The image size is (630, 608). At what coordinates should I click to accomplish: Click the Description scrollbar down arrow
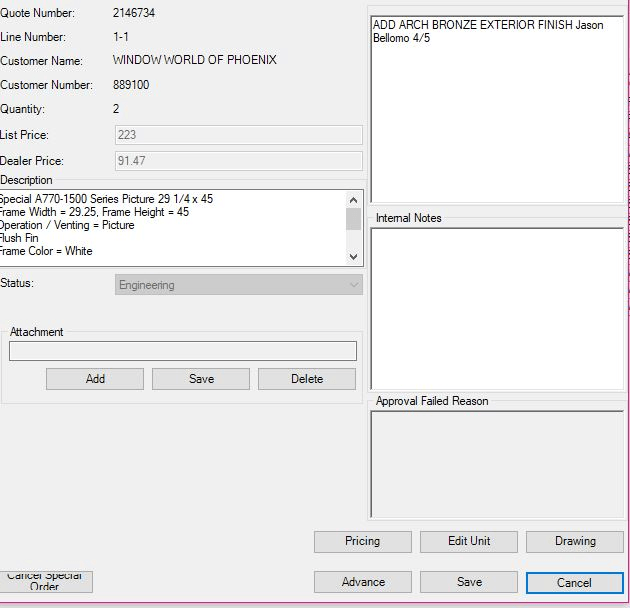coord(353,257)
